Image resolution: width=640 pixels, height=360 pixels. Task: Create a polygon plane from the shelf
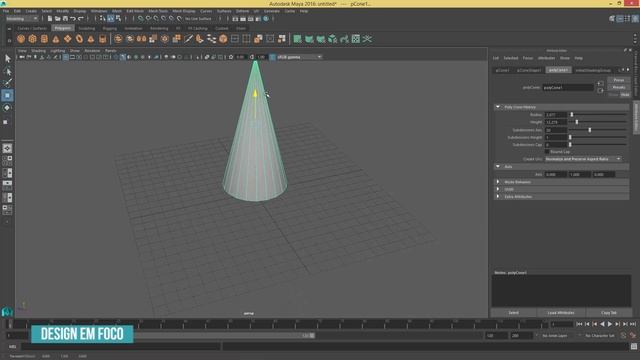click(67, 39)
